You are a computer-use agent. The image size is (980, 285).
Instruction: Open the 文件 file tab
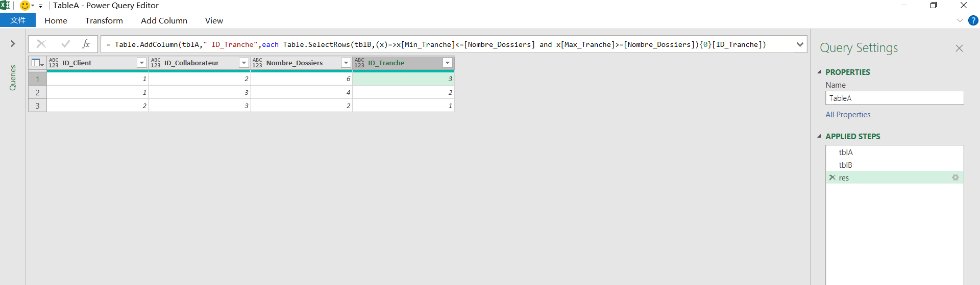click(18, 20)
